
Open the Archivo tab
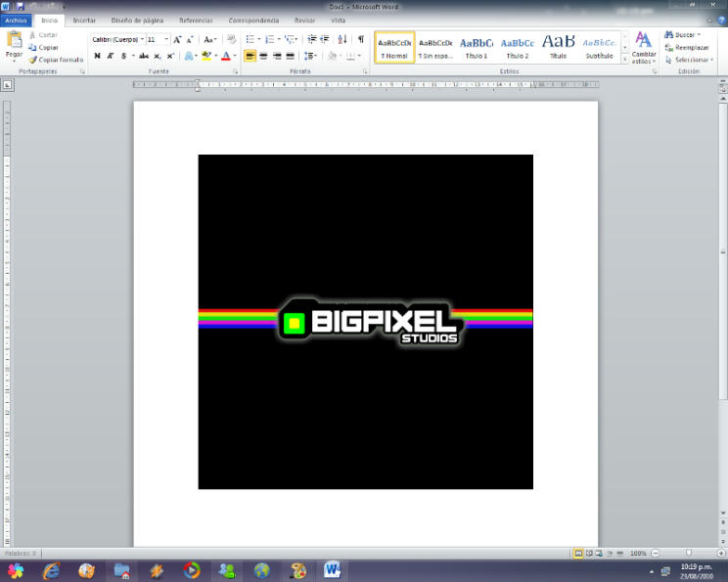coord(17,21)
